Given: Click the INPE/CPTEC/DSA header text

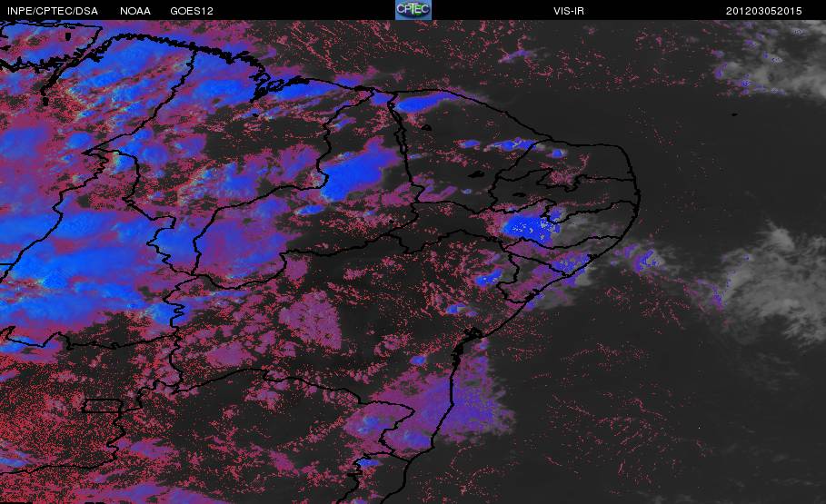Looking at the screenshot, I should tap(53, 11).
